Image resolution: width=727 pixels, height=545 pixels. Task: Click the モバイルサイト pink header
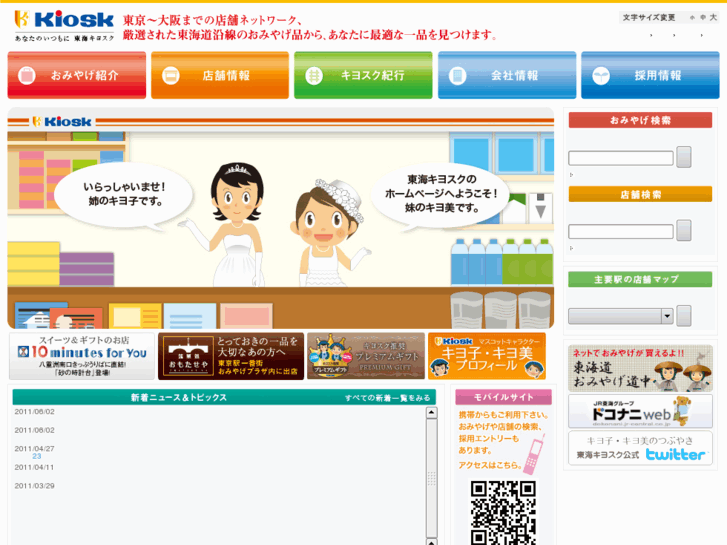(504, 397)
